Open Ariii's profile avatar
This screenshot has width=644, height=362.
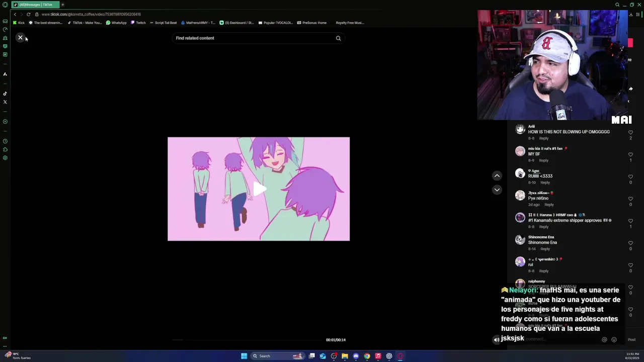[x=520, y=129]
